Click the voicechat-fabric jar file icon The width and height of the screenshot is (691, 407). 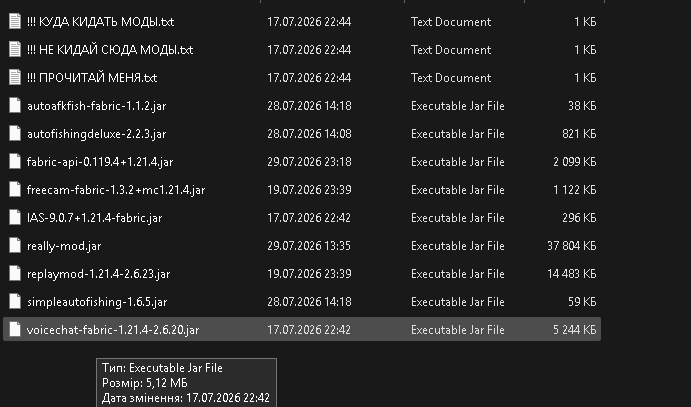(15, 329)
